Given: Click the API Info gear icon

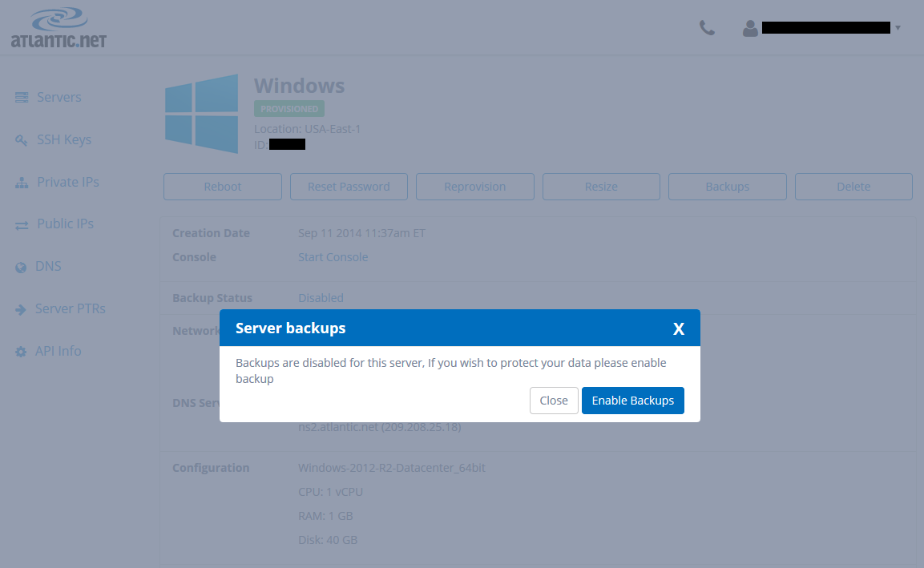Looking at the screenshot, I should click(x=21, y=352).
